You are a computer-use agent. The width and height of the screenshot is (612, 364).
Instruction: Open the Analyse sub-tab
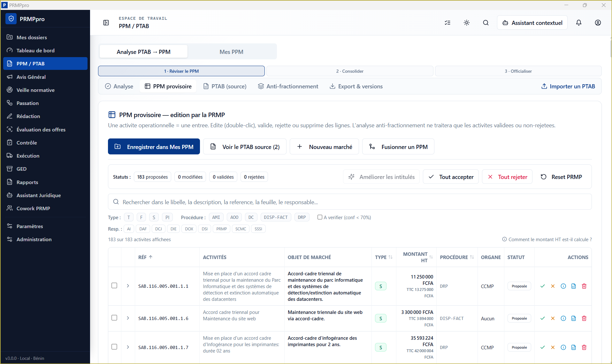click(119, 86)
